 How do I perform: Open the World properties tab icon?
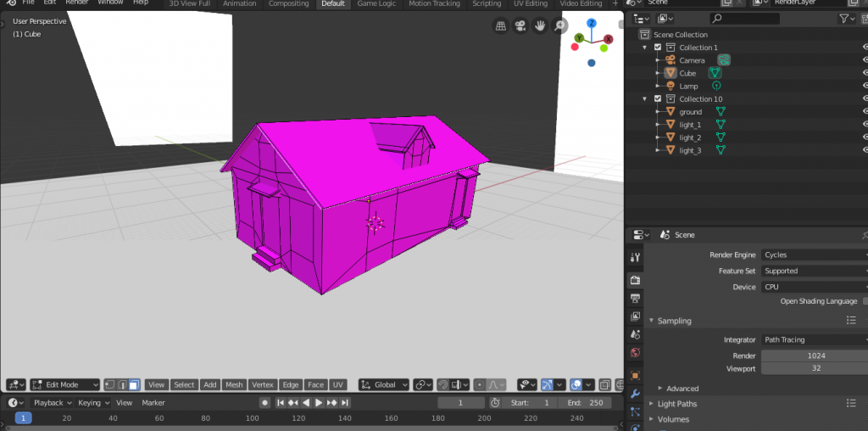[636, 352]
